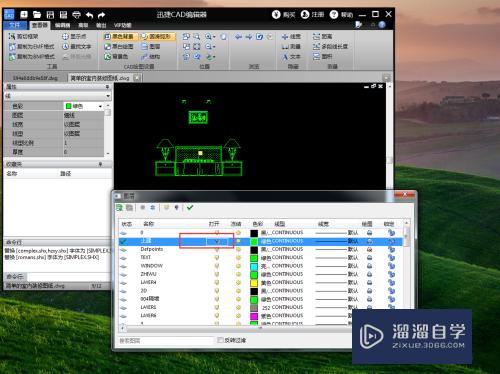Click the Structure (结构) tool in ribbon
The image size is (500, 374).
click(x=151, y=57)
